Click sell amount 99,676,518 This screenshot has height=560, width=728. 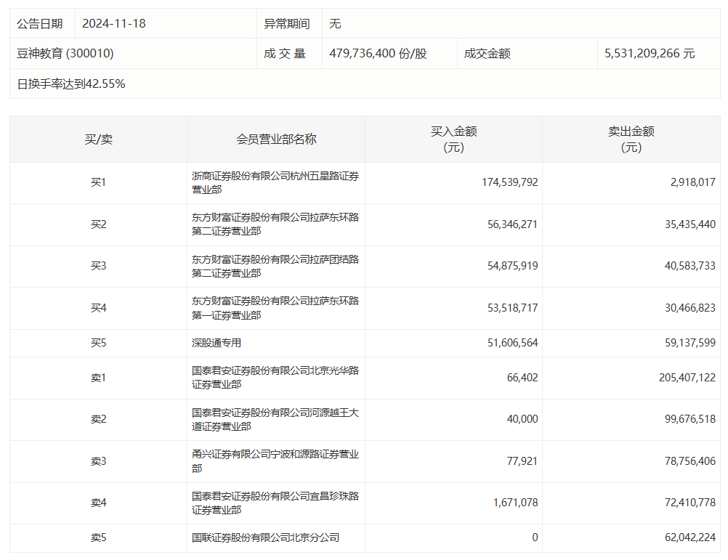690,419
